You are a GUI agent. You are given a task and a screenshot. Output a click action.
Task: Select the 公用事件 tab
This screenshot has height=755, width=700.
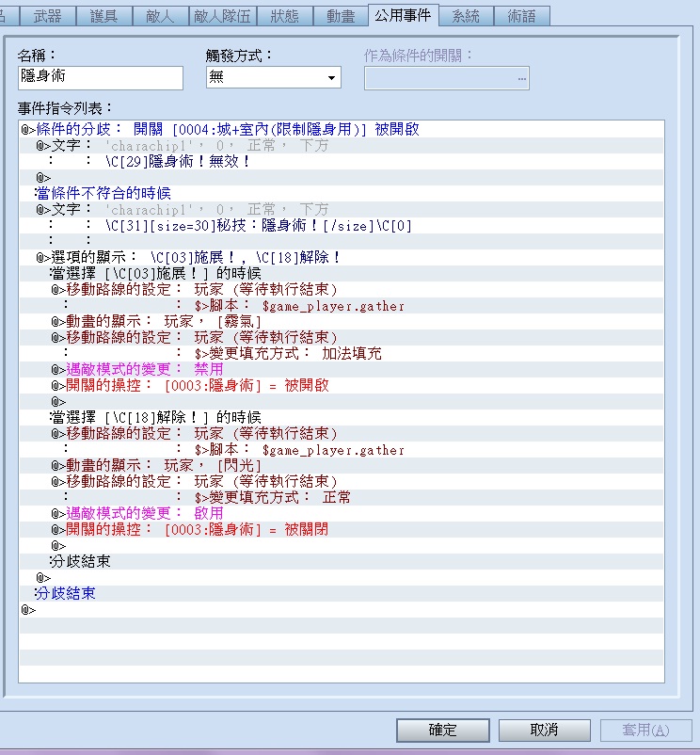click(403, 15)
